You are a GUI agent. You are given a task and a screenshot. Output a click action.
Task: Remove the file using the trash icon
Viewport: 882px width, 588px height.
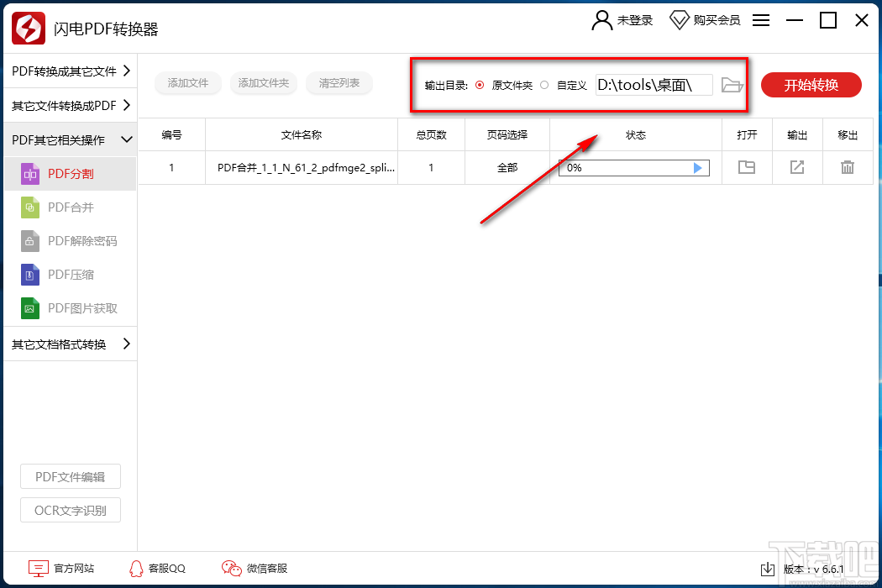point(848,167)
